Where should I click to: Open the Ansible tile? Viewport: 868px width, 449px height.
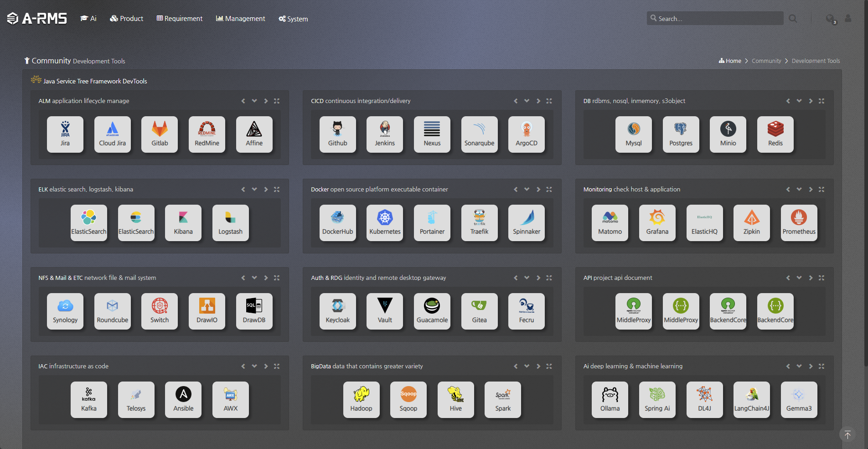(183, 399)
